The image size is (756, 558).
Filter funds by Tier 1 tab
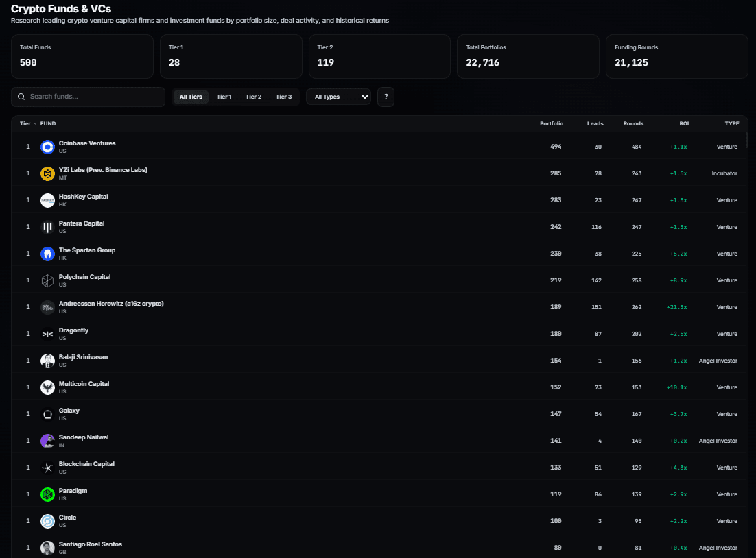click(x=224, y=97)
